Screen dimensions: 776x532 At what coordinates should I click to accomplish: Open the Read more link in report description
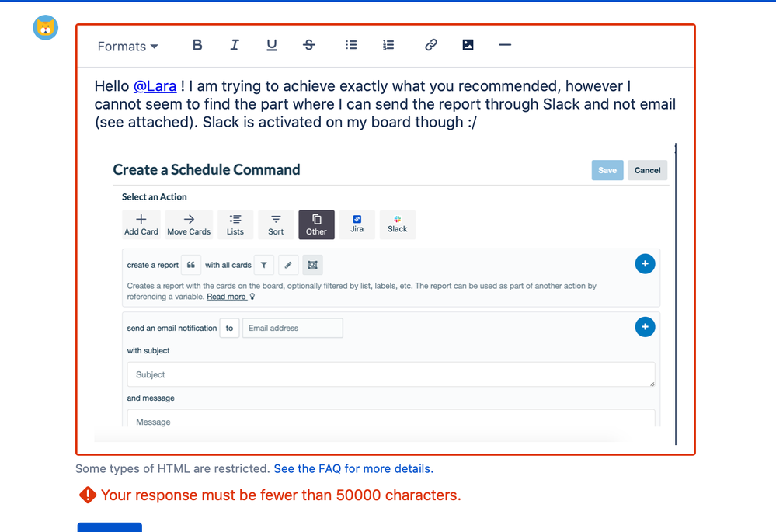[x=226, y=297]
